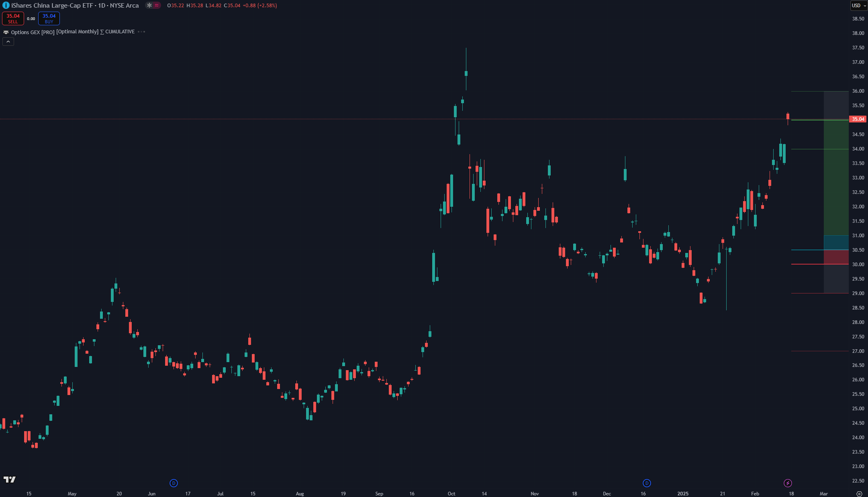Open the TradingView logo at bottom left
Screen dimensions: 868x497
click(10, 479)
